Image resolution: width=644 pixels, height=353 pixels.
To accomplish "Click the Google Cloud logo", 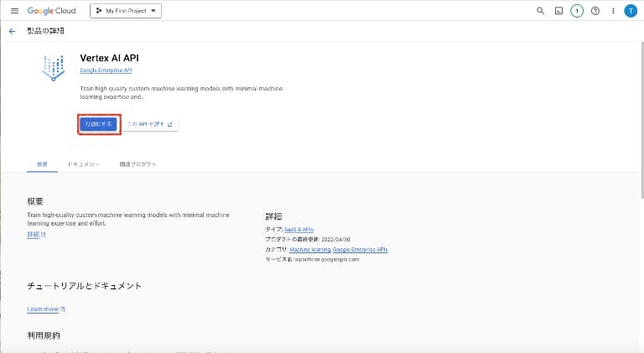I will click(52, 11).
